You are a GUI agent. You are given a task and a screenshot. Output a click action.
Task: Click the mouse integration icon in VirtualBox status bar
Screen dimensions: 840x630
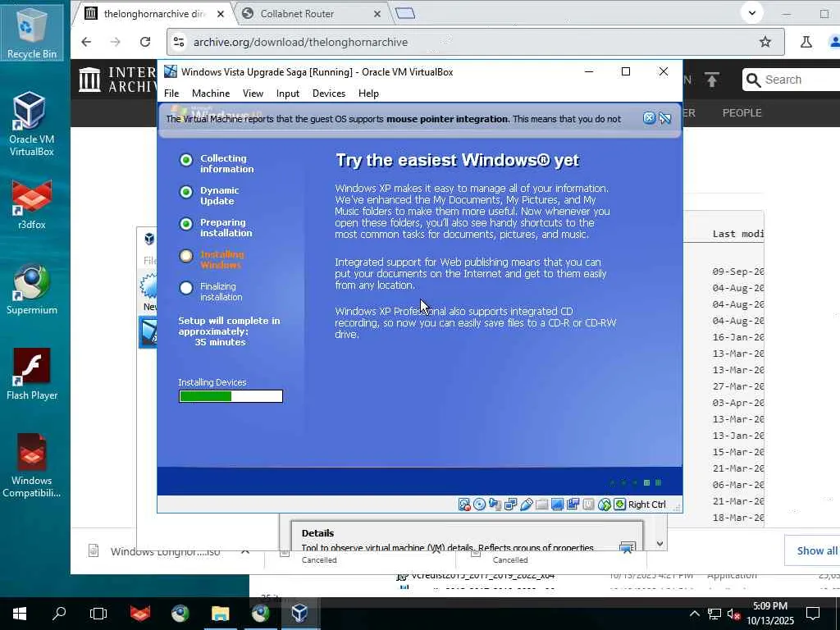coord(605,504)
